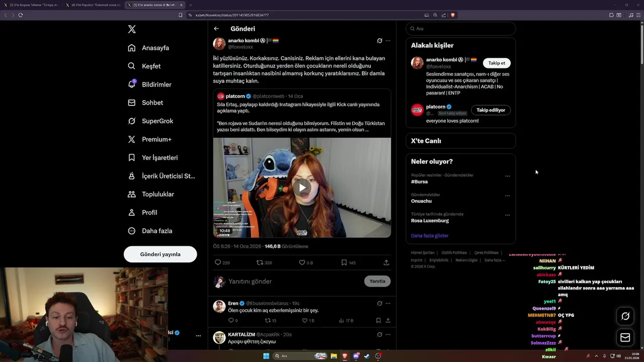Open more options on KARTALİZM reply
Viewport: 644px width, 362px height.
(388, 334)
